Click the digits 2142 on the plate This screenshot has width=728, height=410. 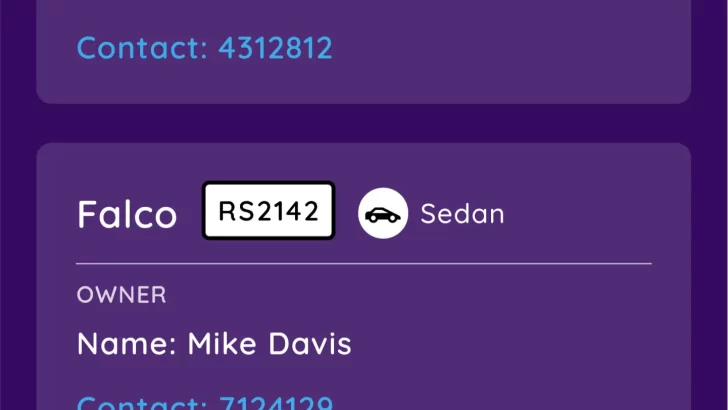[286, 211]
